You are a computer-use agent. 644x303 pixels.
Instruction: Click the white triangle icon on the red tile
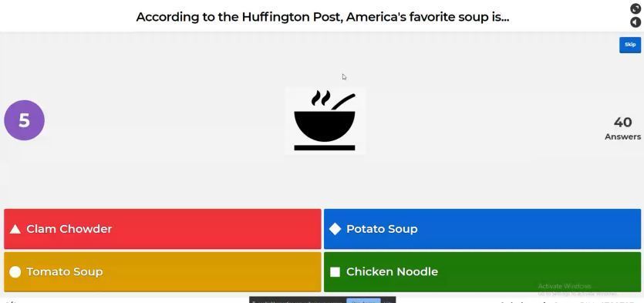click(x=15, y=229)
